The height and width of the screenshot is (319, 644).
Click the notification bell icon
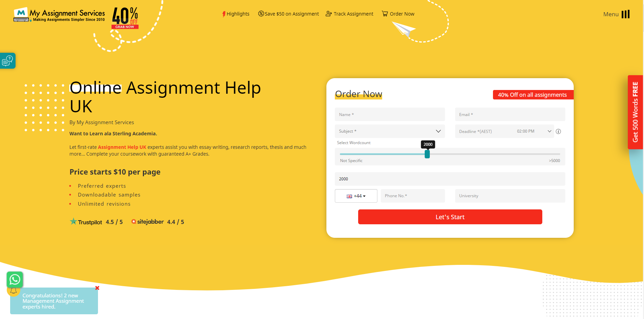pyautogui.click(x=14, y=291)
